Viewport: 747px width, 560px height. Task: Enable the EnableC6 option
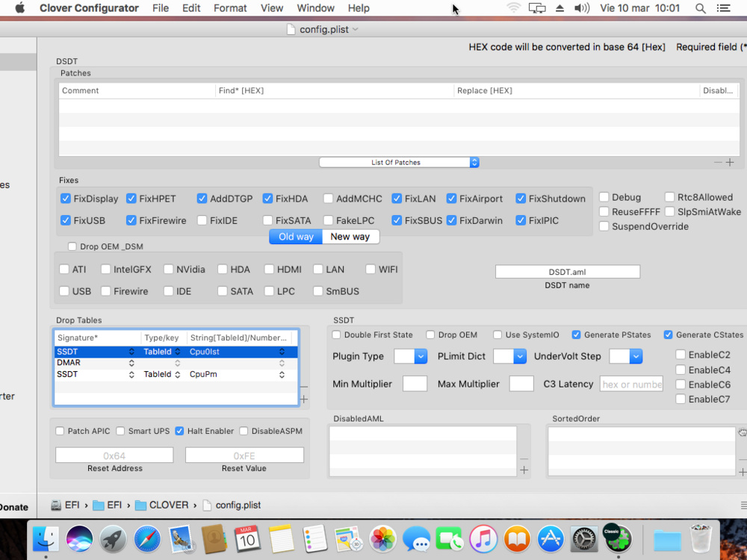(x=681, y=385)
